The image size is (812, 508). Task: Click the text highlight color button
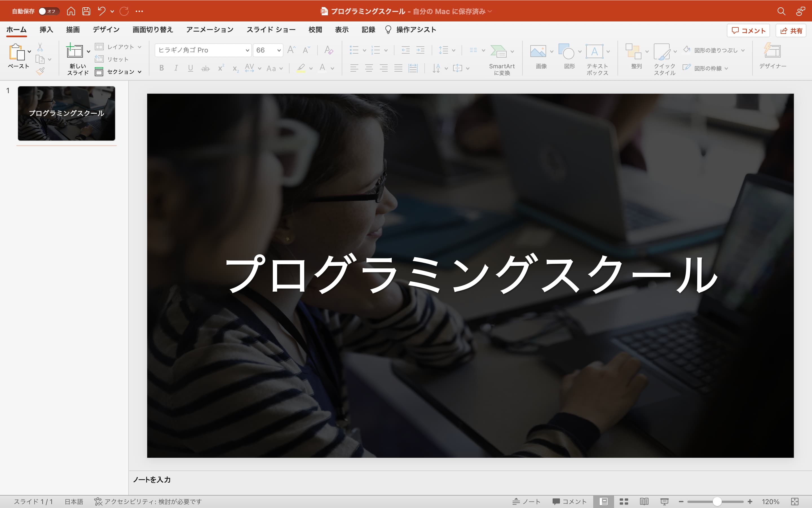[301, 68]
